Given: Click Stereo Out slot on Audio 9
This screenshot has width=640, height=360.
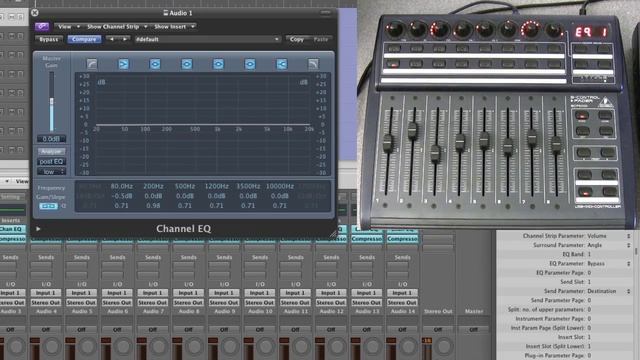Looking at the screenshot, I should [x=224, y=302].
